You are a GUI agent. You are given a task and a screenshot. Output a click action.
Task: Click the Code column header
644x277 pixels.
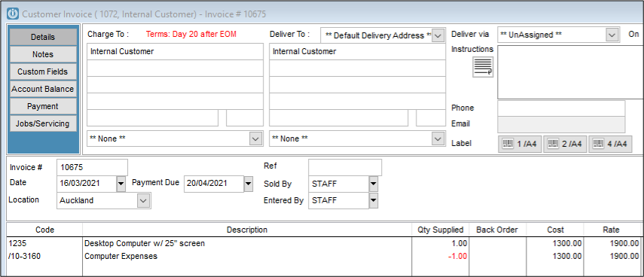[x=44, y=230]
